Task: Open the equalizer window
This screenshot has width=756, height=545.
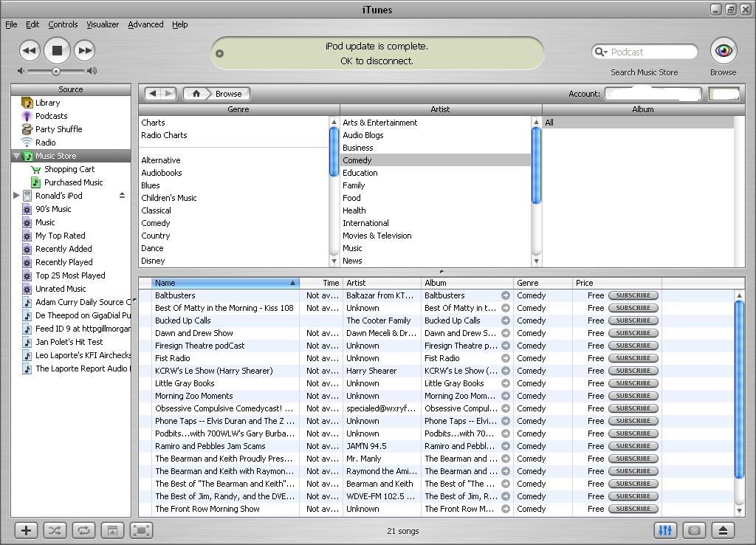Action: click(665, 530)
